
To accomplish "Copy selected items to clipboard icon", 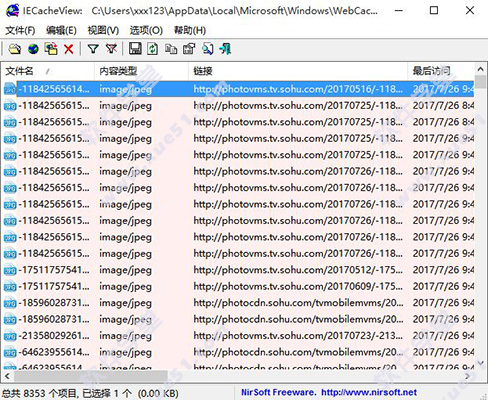I will tap(171, 49).
